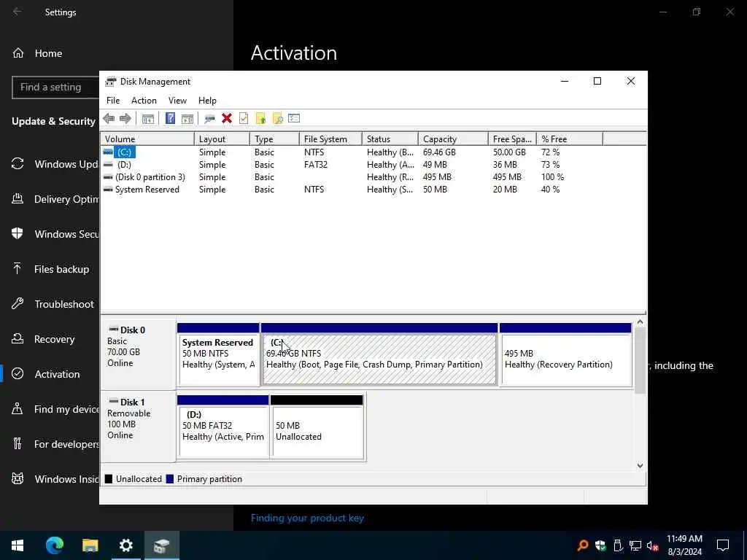Click the blue Help question mark toolbar icon
The width and height of the screenshot is (747, 560).
[x=170, y=119]
